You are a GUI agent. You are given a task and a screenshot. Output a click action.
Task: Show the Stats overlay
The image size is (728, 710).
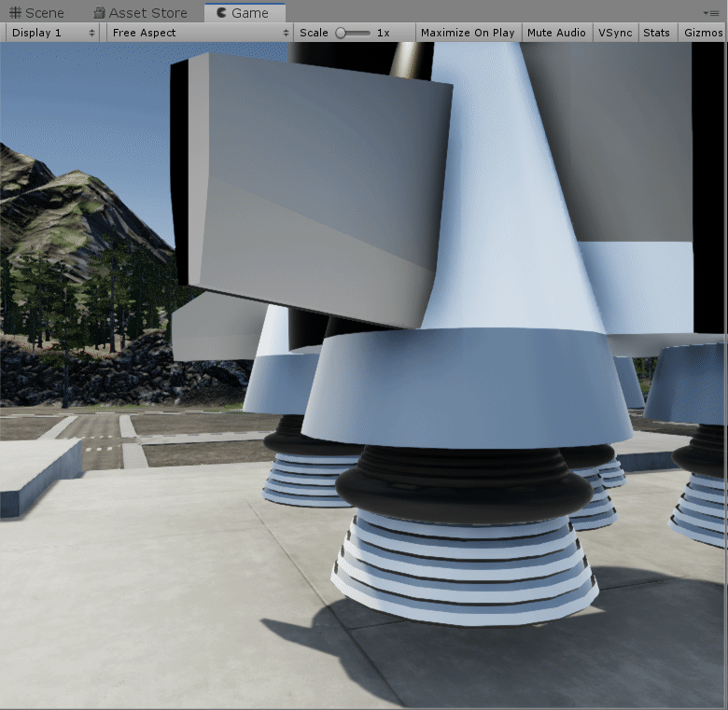point(656,33)
